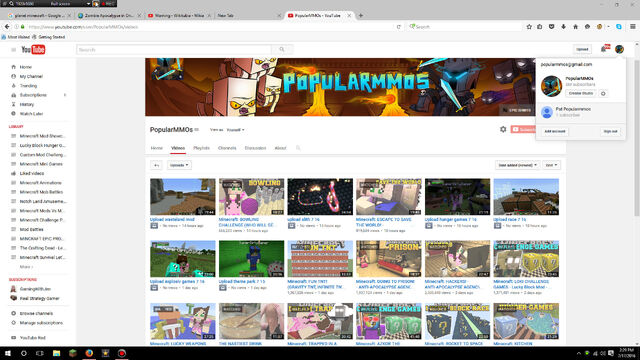The width and height of the screenshot is (640, 360).
Task: Open Trending in the sidebar
Action: [x=28, y=86]
